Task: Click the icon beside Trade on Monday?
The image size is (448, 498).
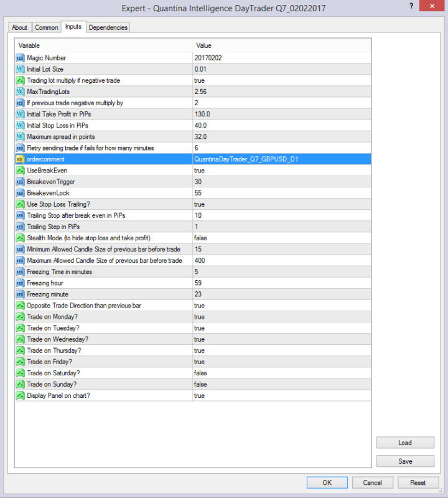Action: (20, 317)
